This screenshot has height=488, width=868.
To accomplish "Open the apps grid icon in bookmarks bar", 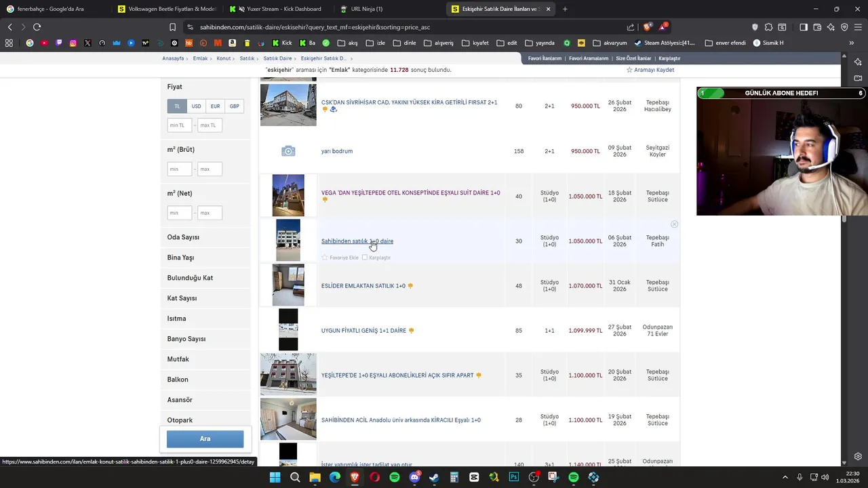I will (x=9, y=43).
